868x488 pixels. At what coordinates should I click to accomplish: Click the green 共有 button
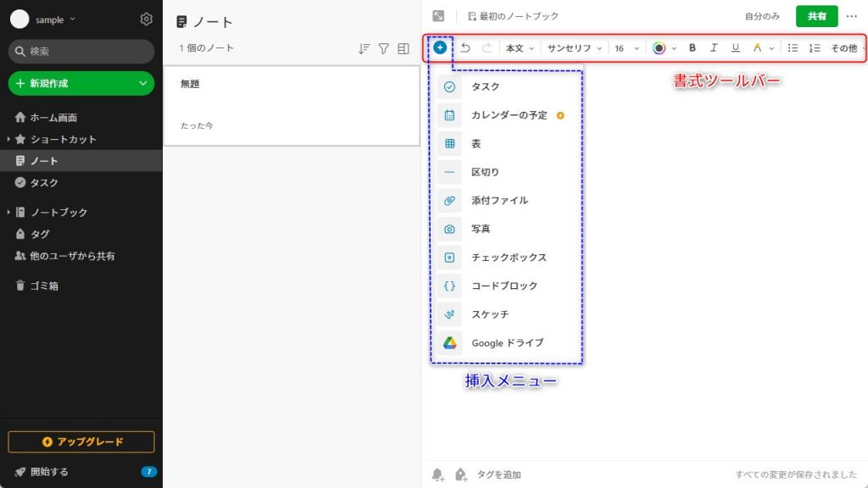815,16
